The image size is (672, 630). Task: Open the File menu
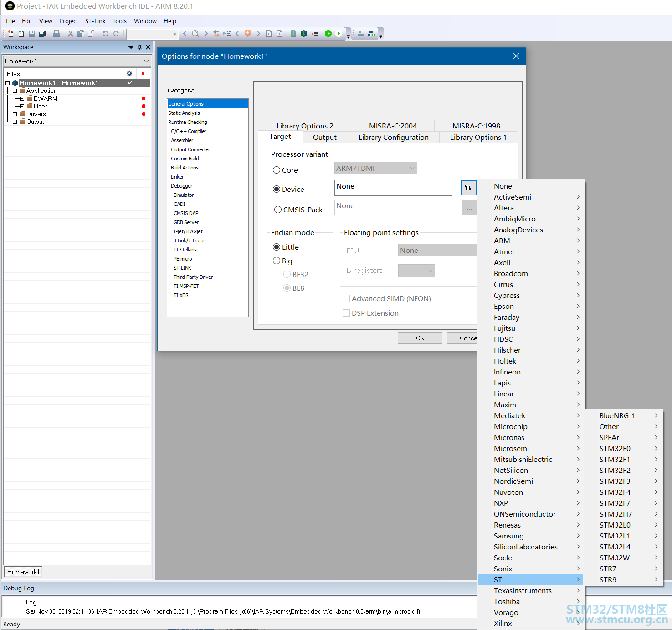10,21
